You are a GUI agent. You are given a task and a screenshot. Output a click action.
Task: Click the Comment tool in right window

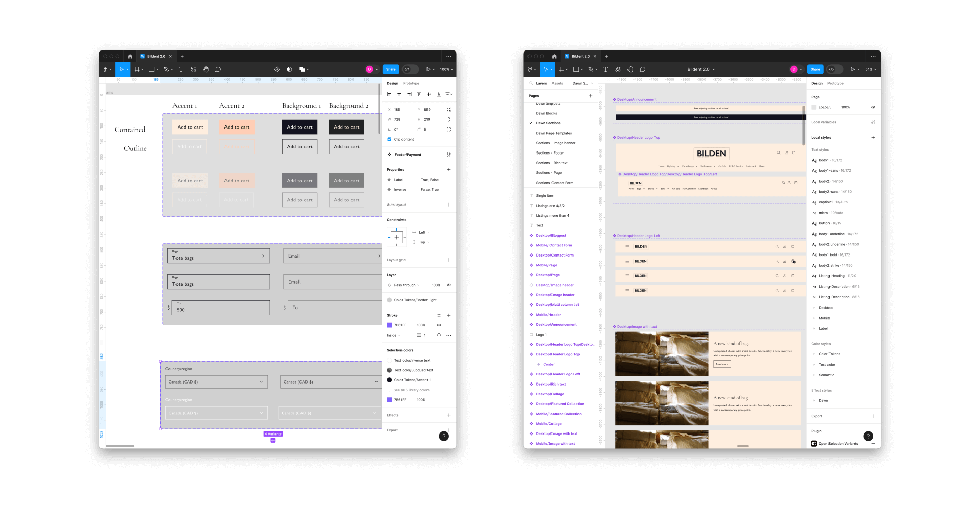[x=642, y=69]
